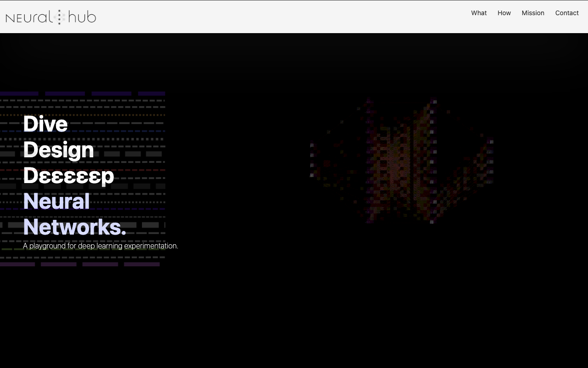Click the 'Design' headline word
Screen dimensions: 588x368
click(58, 150)
